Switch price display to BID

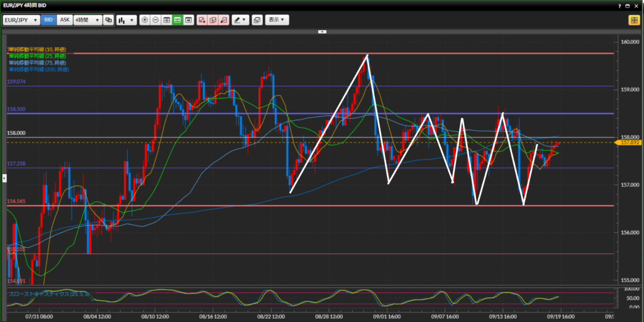pyautogui.click(x=48, y=20)
